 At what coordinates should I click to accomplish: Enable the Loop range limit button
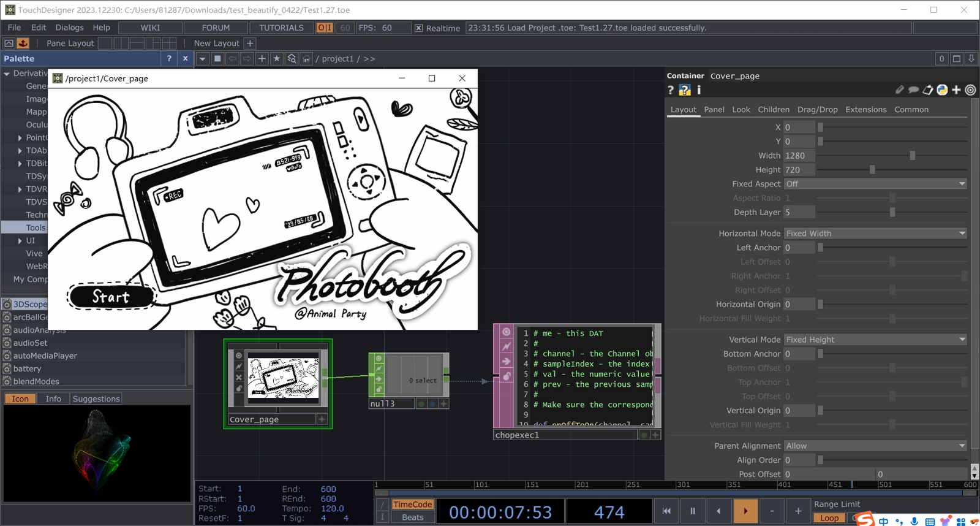(829, 518)
